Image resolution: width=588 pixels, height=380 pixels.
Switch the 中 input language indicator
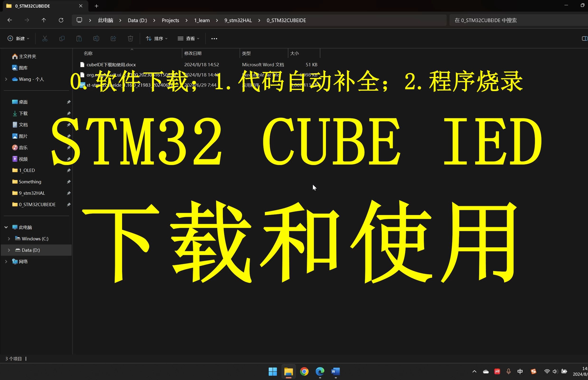520,371
